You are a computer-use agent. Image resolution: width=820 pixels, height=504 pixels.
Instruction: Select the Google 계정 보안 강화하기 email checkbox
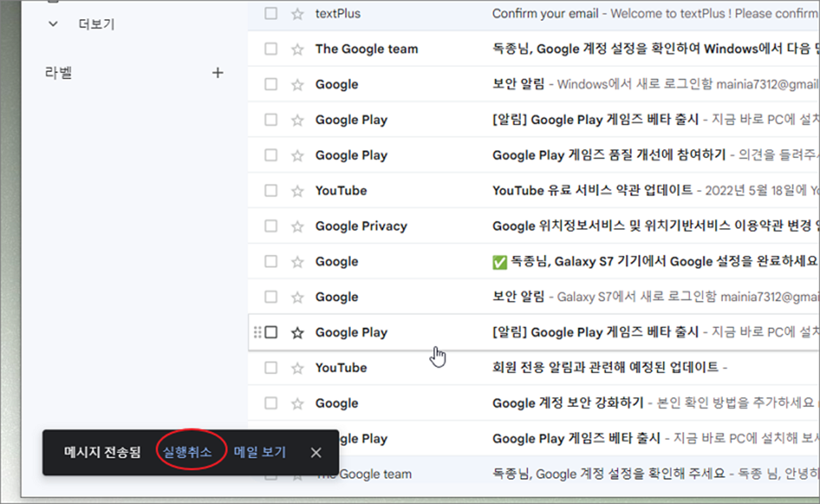click(271, 403)
